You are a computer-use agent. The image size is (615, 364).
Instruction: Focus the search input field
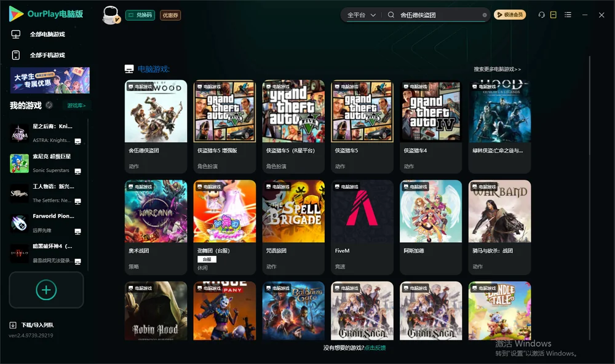pos(439,15)
